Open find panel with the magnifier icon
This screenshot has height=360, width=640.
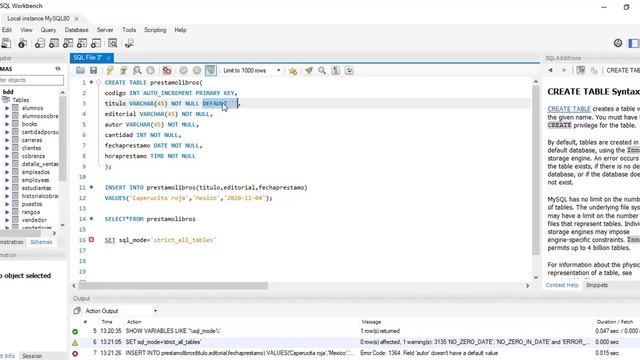[x=322, y=71]
